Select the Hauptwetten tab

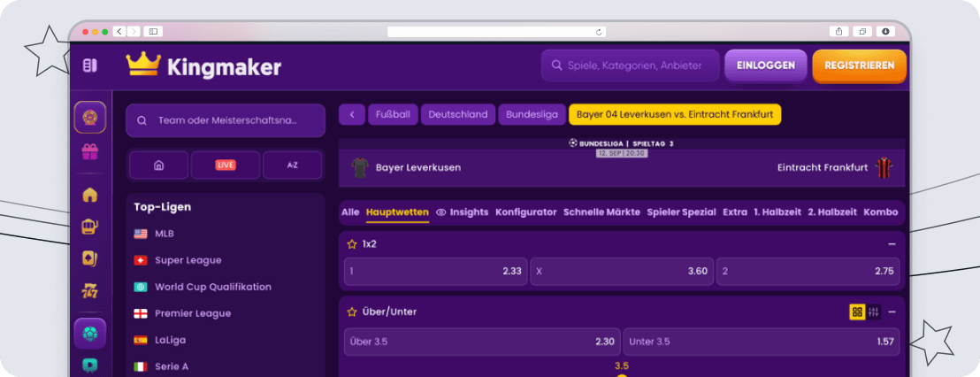(x=397, y=212)
